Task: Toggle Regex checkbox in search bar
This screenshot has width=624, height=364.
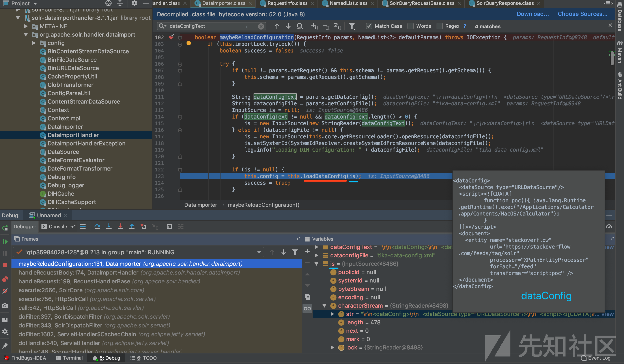Action: tap(439, 26)
